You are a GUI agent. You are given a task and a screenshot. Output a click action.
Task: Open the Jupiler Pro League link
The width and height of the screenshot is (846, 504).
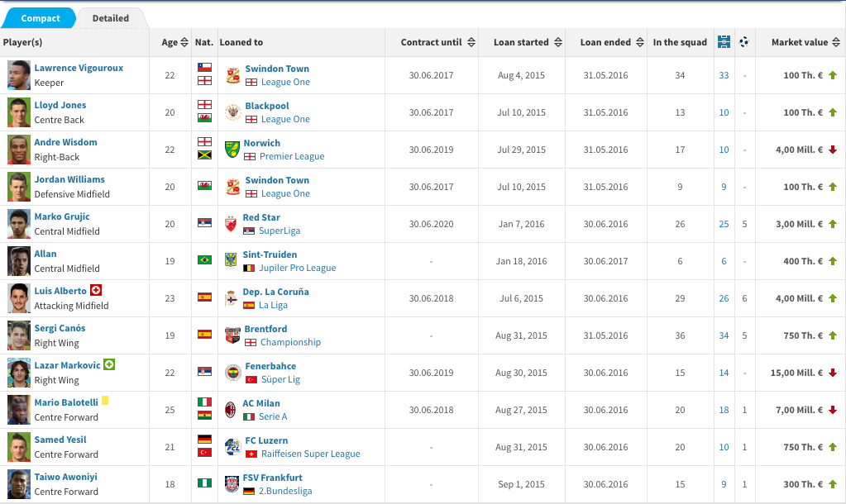298,268
